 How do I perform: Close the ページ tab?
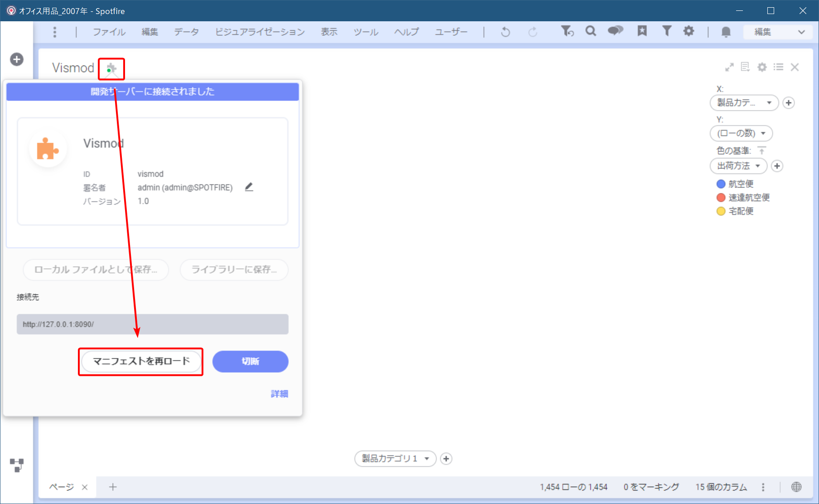(x=85, y=487)
